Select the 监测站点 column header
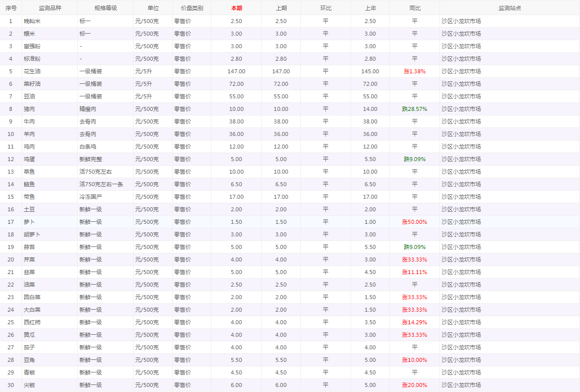Screen dimensions: 580x392 (509, 8)
